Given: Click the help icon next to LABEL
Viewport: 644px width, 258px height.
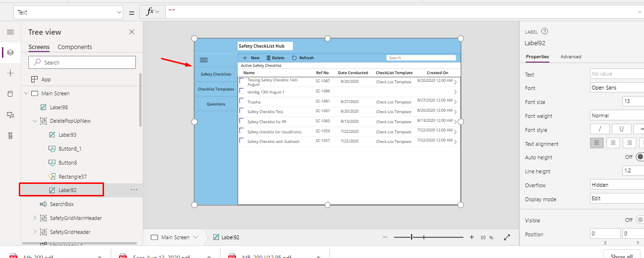Looking at the screenshot, I should (545, 32).
